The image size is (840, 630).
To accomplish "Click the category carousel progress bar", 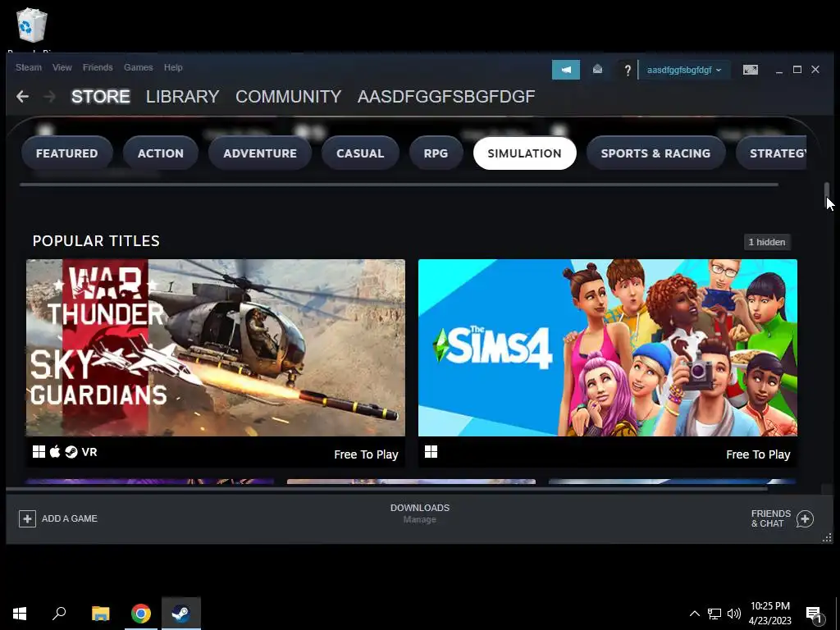I will (399, 185).
